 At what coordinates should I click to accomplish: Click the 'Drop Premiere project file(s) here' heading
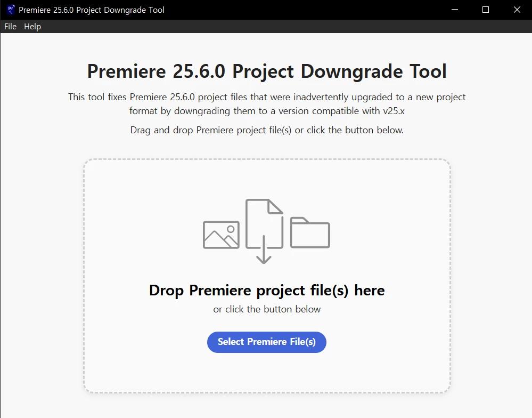[x=267, y=291]
